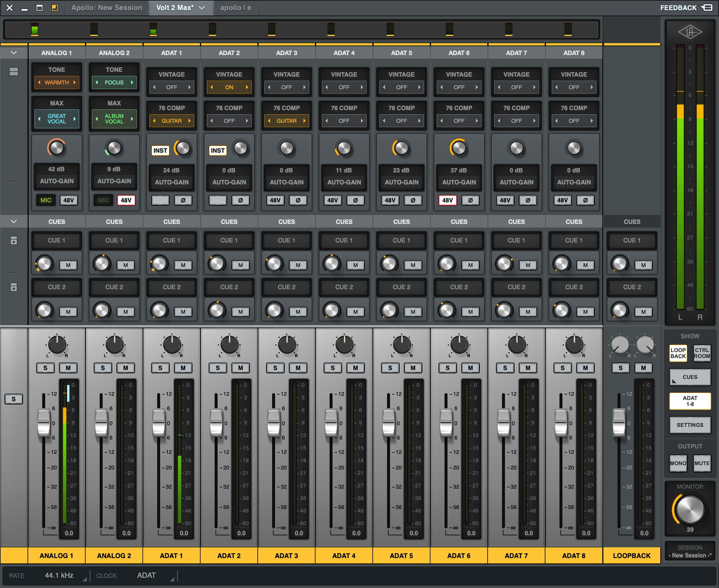Screen dimensions: 719x588
Task: Switch to the apollo | e tab
Action: tap(236, 7)
